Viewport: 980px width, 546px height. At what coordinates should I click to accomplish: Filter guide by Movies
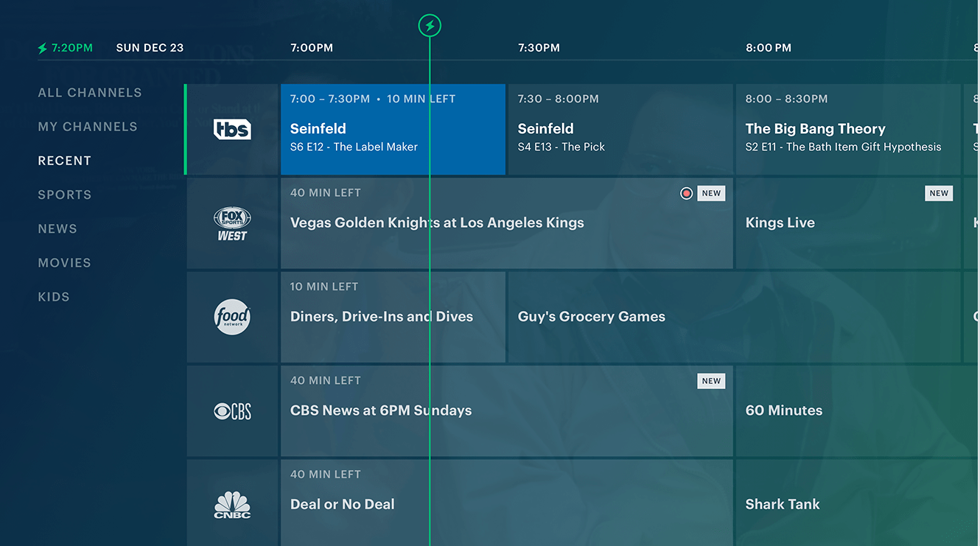65,262
